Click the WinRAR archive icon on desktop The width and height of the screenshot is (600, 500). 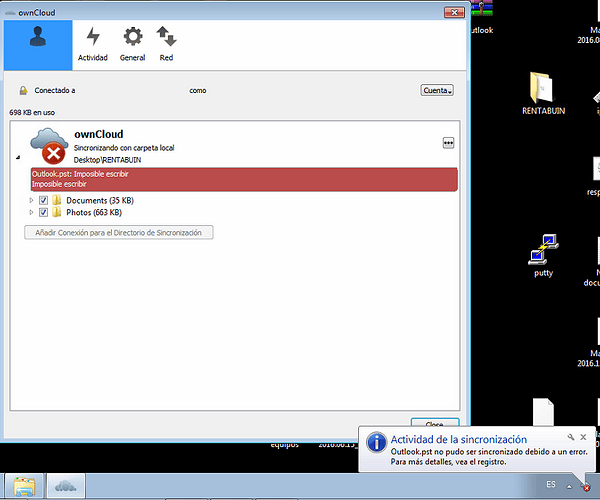481,8
